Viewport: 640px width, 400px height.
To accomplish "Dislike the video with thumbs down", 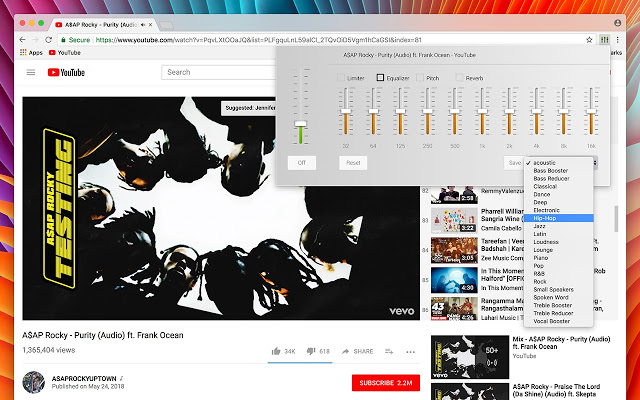I will point(310,351).
